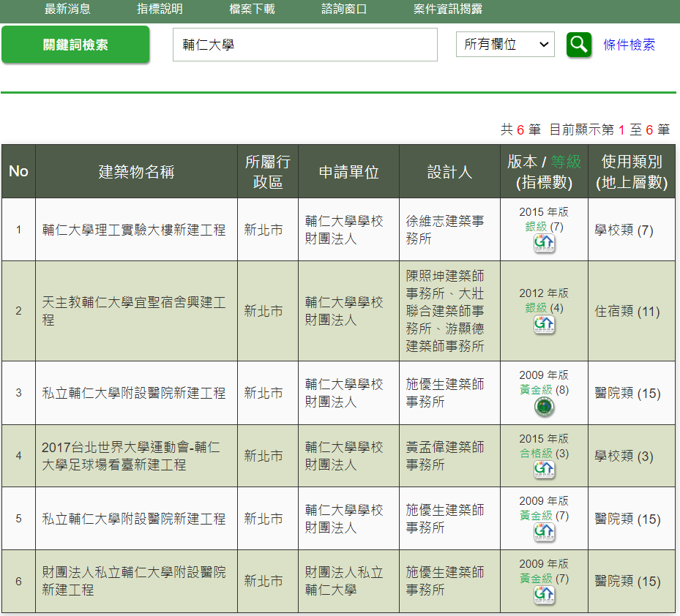The height and width of the screenshot is (616, 680).
Task: Focus the keyword search box containing 輔仁大學
Action: pyautogui.click(x=305, y=45)
